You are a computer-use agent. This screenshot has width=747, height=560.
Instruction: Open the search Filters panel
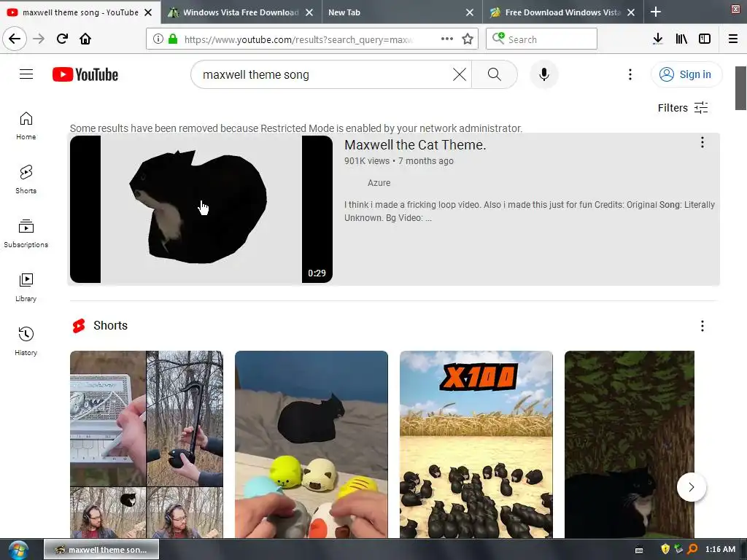[683, 108]
